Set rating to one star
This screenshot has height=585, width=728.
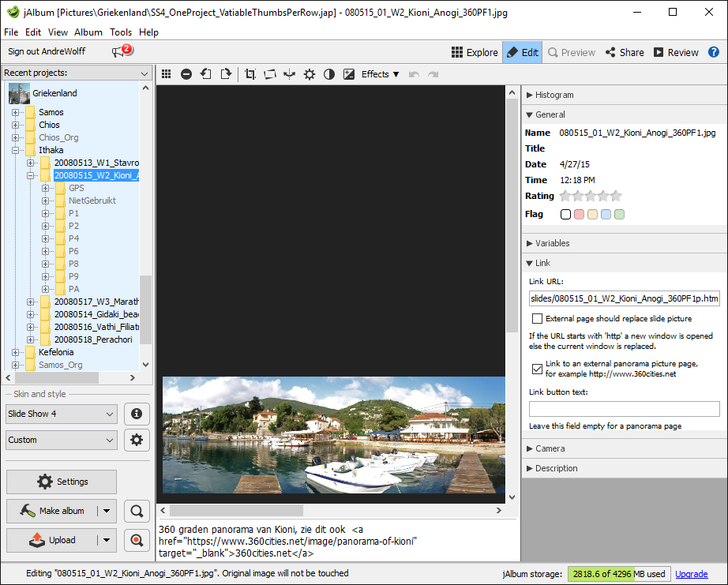click(565, 196)
